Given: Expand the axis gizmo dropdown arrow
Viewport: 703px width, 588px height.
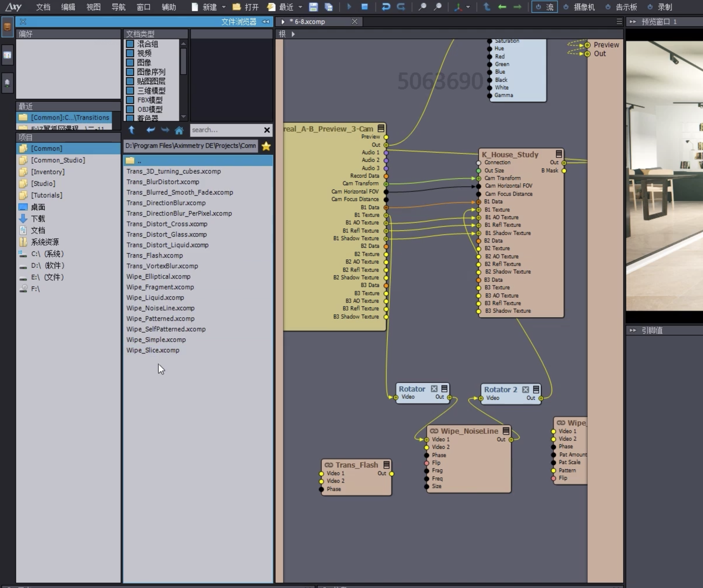Looking at the screenshot, I should pos(468,7).
